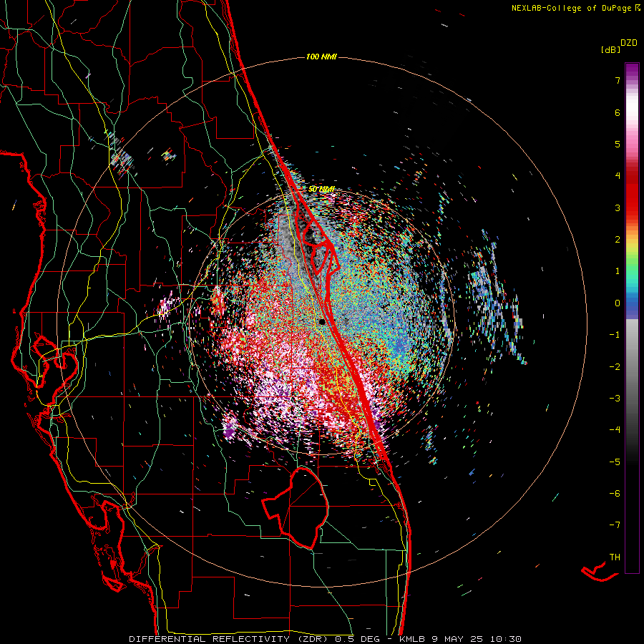The width and height of the screenshot is (644, 644).
Task: Click the Lake Okeechobee outline on the map
Action: (x=297, y=507)
